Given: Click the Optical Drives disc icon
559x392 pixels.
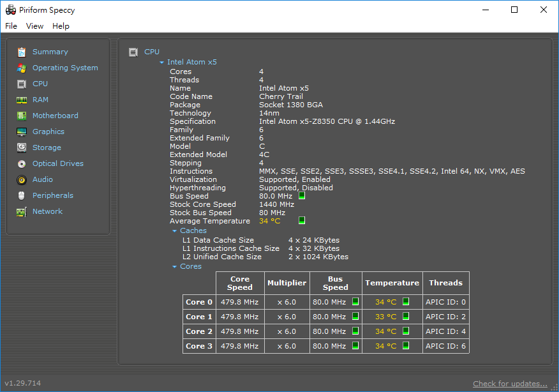Looking at the screenshot, I should pyautogui.click(x=22, y=164).
